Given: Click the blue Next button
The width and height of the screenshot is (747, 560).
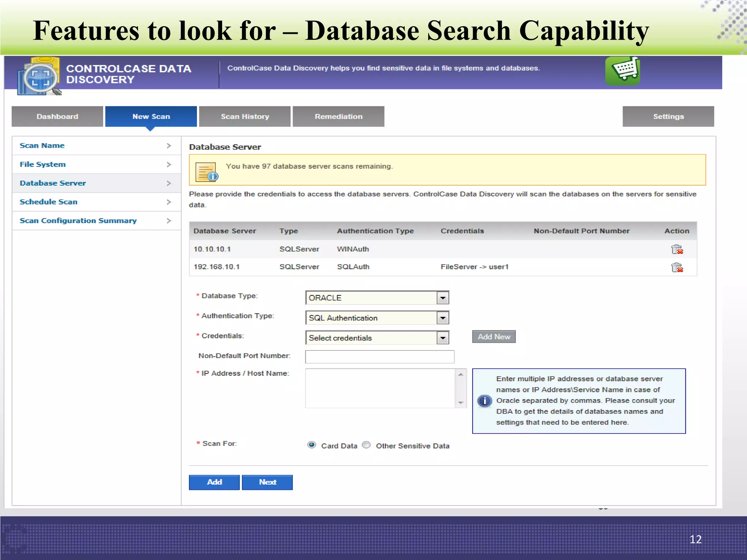Looking at the screenshot, I should tap(267, 482).
